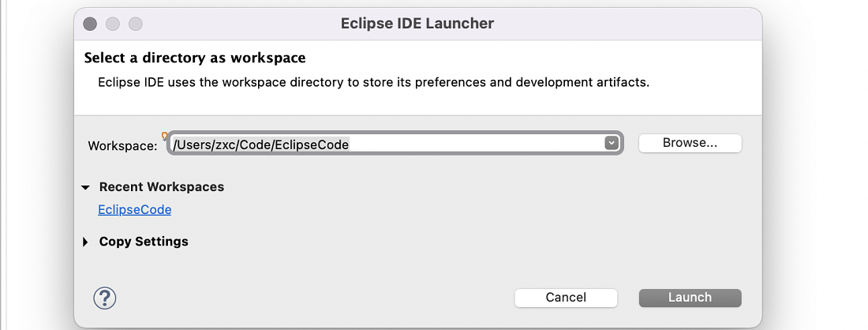Launch Eclipse with the selected workspace
868x330 pixels.
[690, 298]
